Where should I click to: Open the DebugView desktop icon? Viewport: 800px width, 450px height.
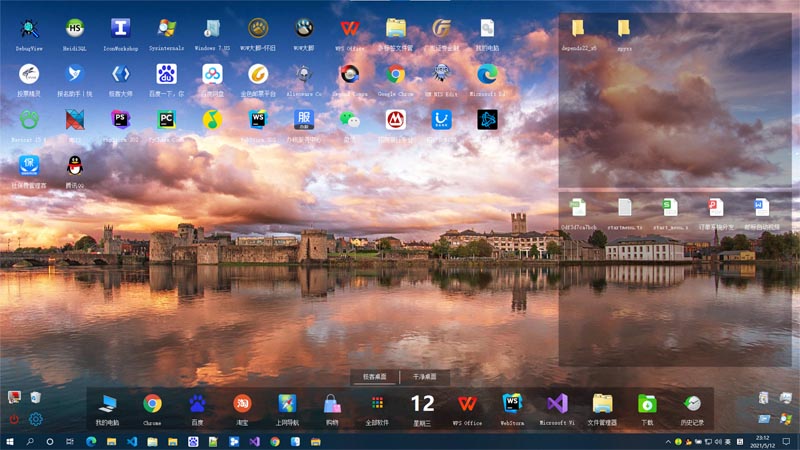29,29
